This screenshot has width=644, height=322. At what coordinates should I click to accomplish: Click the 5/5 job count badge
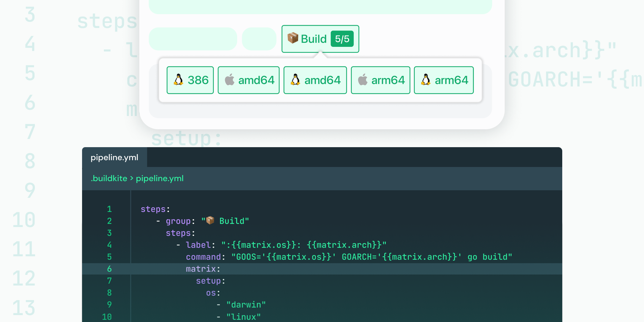[342, 39]
